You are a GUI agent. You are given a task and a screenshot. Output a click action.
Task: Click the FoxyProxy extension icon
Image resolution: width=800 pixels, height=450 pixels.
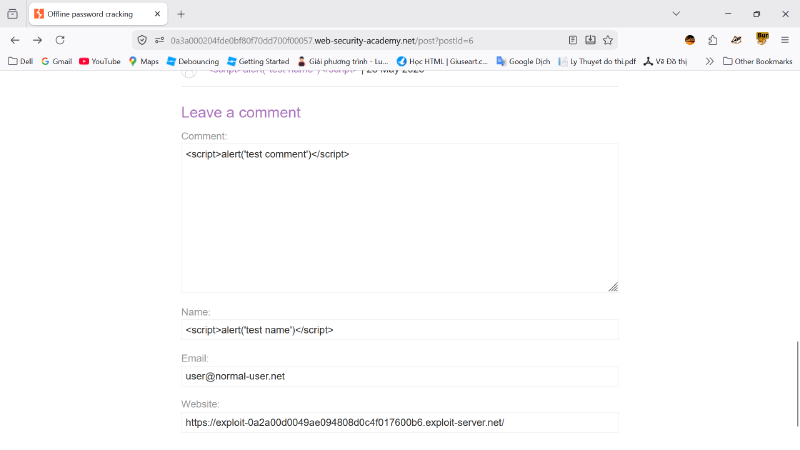point(736,40)
